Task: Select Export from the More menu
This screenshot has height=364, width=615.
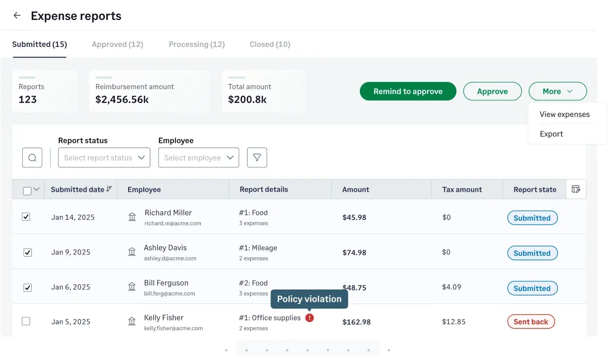Action: [x=551, y=134]
